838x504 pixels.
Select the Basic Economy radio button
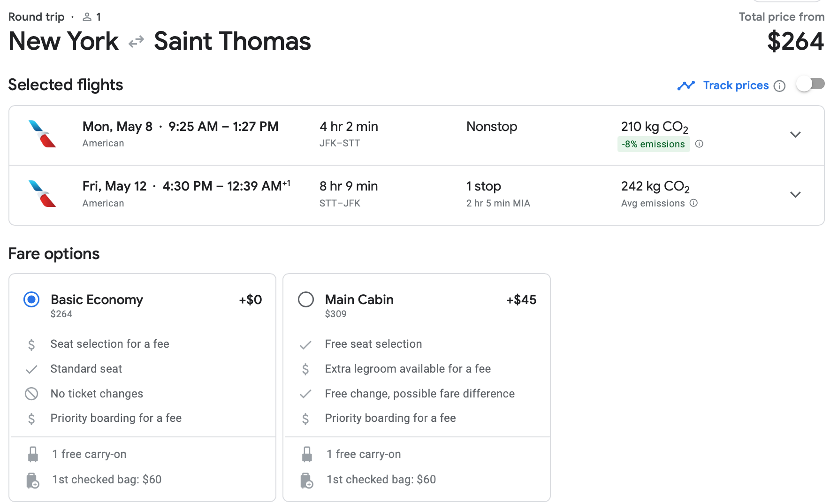31,299
